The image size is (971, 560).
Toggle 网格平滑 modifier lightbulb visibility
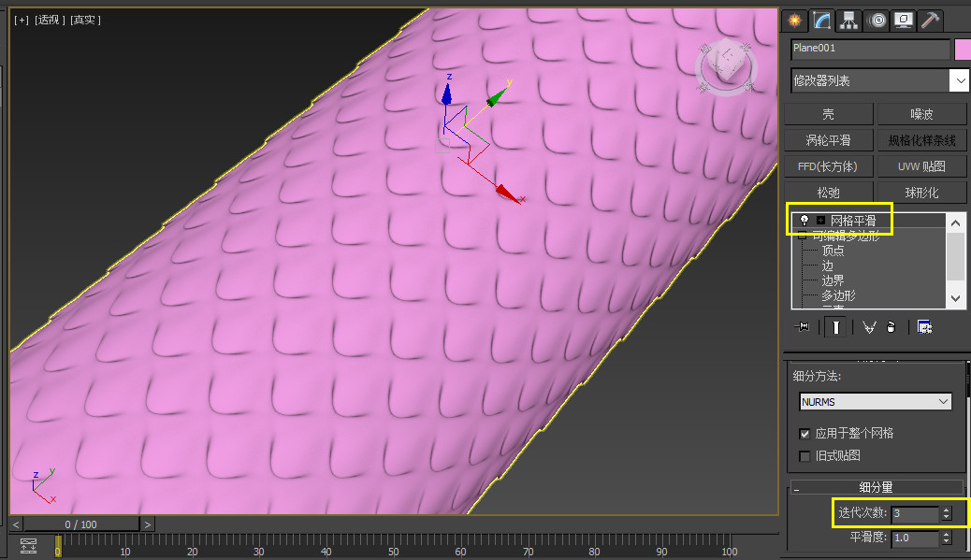pos(804,221)
